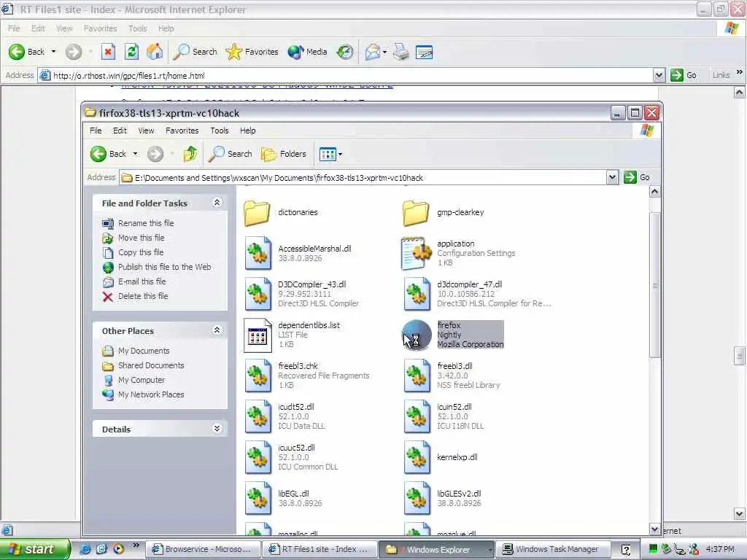
Task: Select icuin52.dll file
Action: point(444,416)
